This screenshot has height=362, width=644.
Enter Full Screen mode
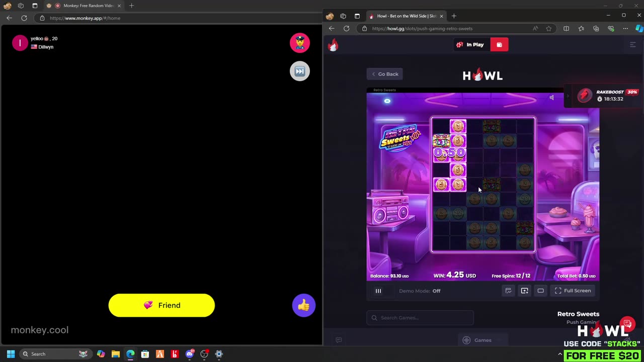click(x=573, y=291)
